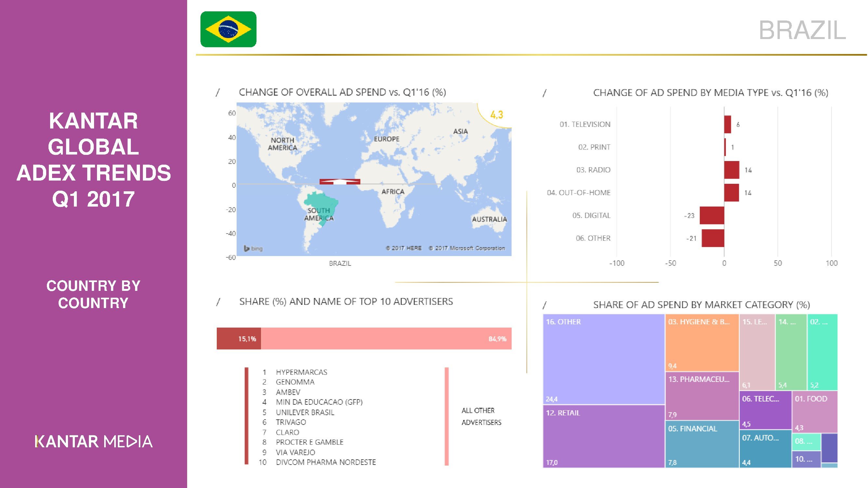Click UNILEVER BRASIL in the list
Viewport: 868px width, 488px height.
pos(305,412)
